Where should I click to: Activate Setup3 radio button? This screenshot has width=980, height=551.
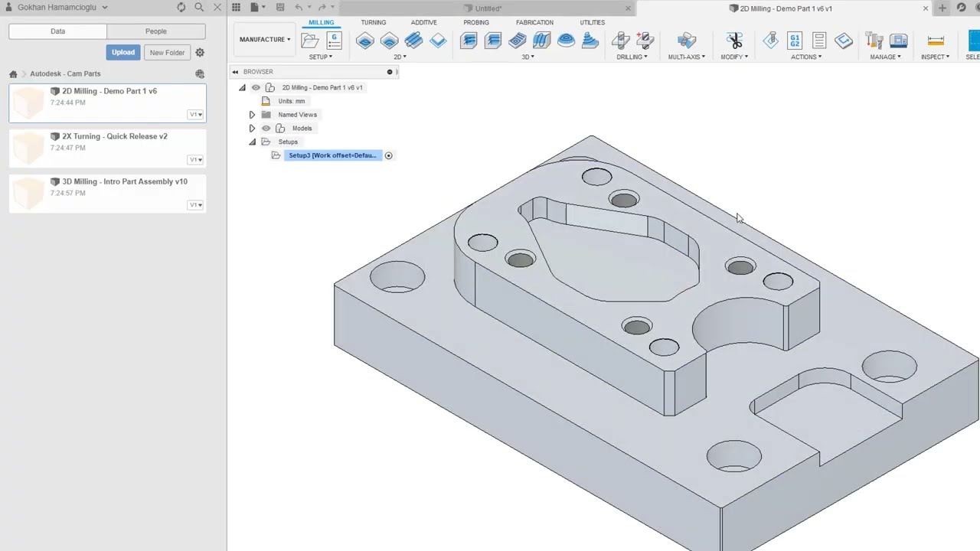click(x=388, y=156)
